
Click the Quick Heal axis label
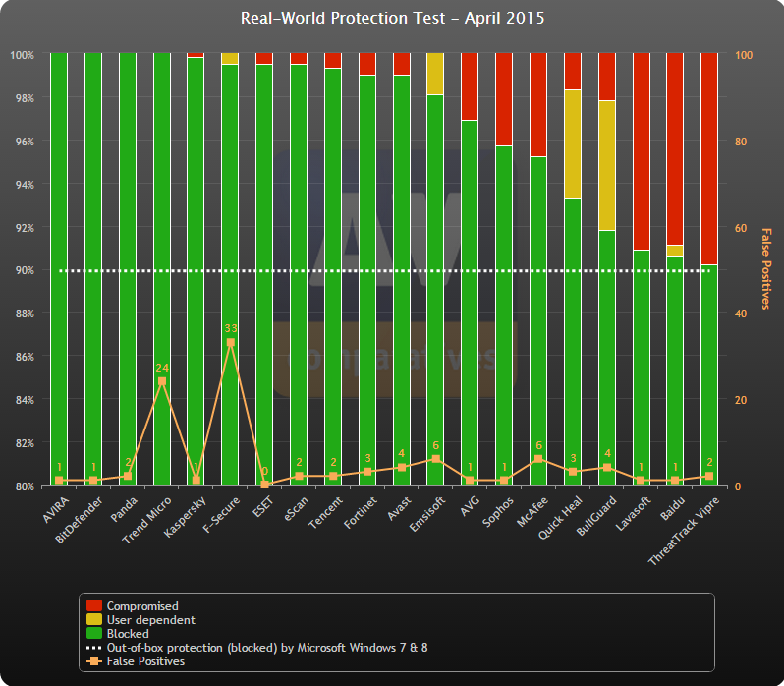tap(561, 518)
